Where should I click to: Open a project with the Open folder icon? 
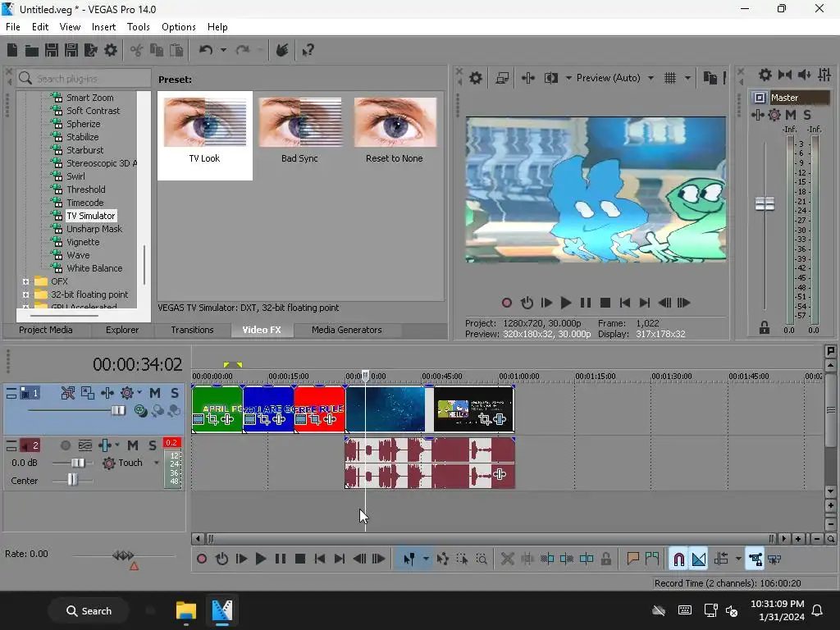[x=32, y=50]
